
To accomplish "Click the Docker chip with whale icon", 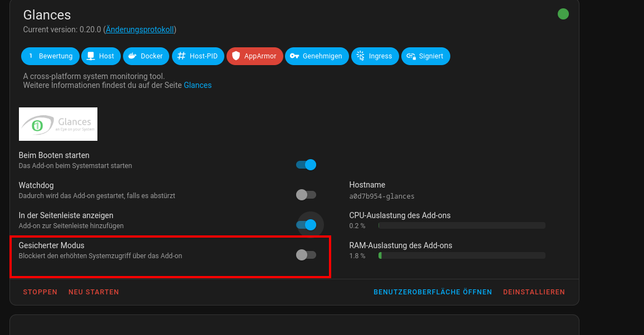I will point(146,56).
